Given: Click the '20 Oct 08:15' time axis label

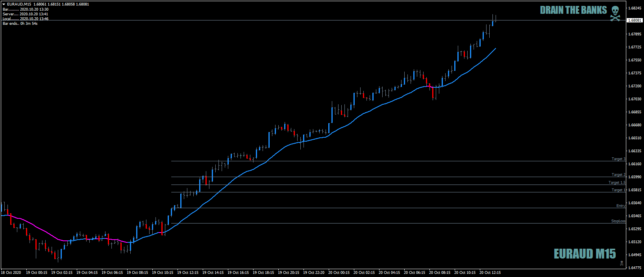Looking at the screenshot, I should point(440,273).
